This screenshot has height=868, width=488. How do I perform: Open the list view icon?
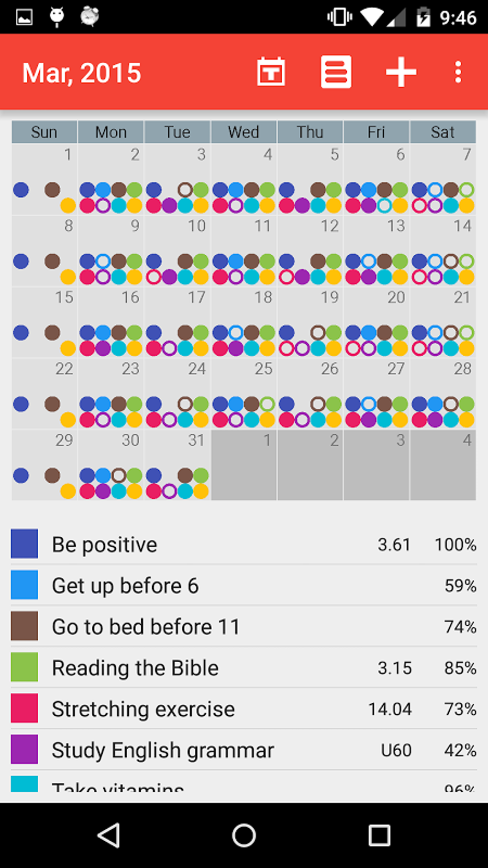(x=336, y=72)
